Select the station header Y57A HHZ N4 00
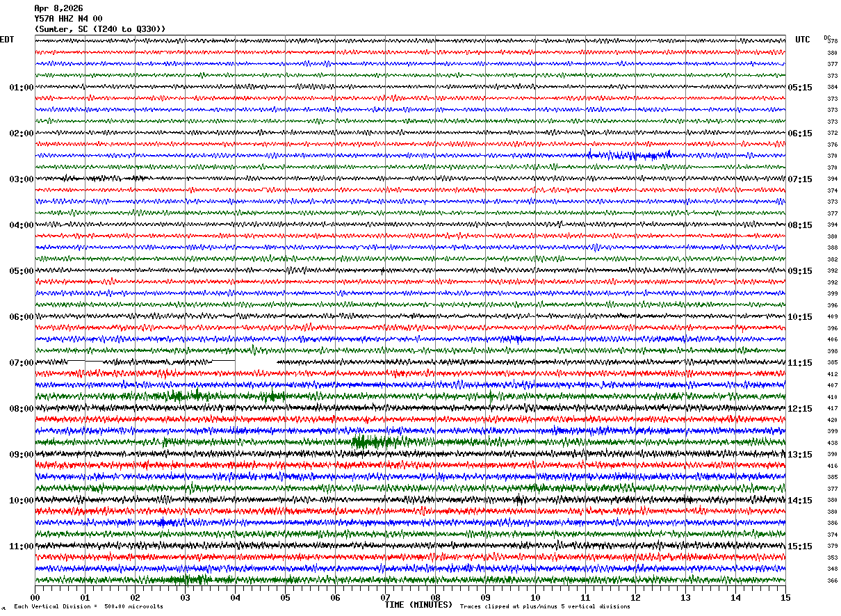This screenshot has height=616, width=841. coord(68,19)
